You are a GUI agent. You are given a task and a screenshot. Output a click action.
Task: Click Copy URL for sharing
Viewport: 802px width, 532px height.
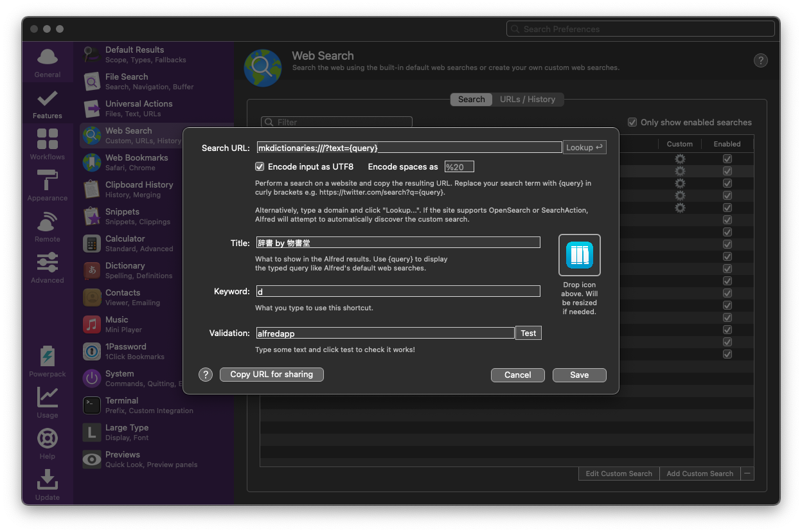tap(272, 375)
